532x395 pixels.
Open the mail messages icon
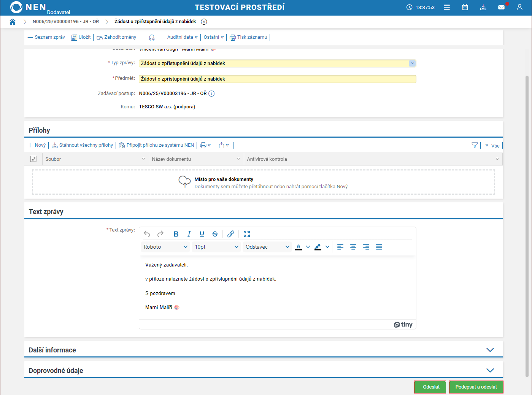coord(502,7)
